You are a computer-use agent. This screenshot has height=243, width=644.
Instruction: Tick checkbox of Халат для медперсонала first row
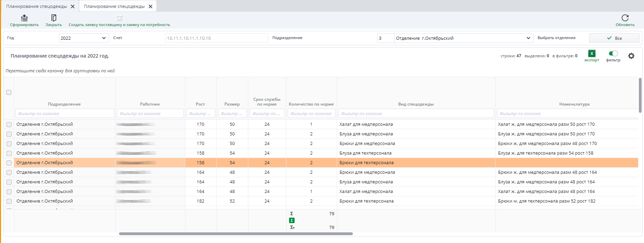(x=9, y=124)
